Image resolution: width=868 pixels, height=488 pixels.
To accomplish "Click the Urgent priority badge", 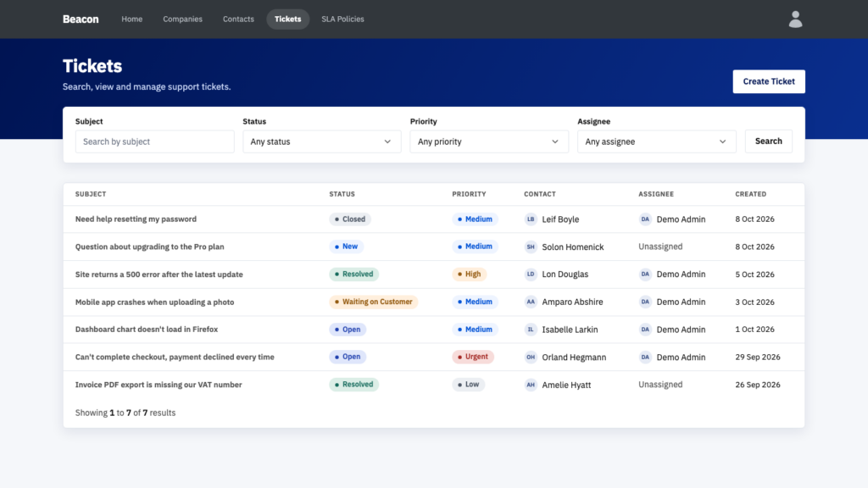I will pos(473,357).
